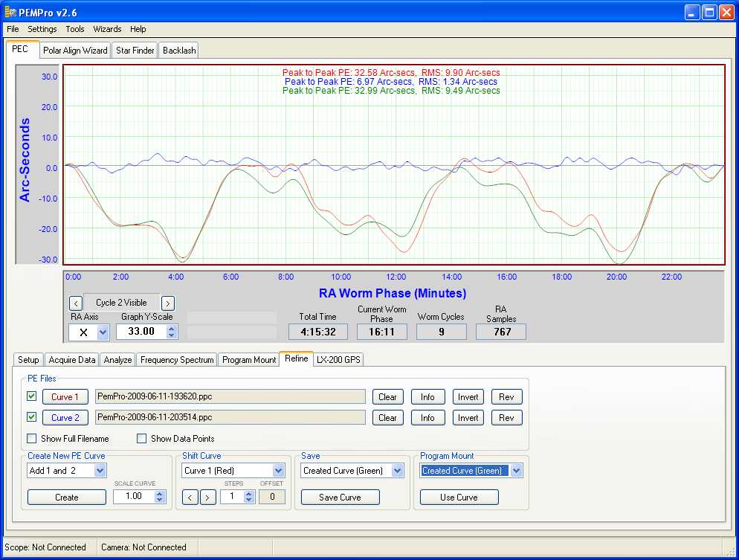This screenshot has height=560, width=739.
Task: Open Program Mount curve dropdown
Action: tap(517, 471)
